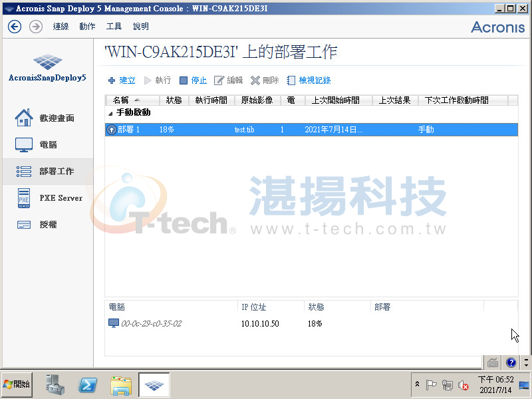
Task: Select the 部署 1 task row
Action: (x=311, y=130)
